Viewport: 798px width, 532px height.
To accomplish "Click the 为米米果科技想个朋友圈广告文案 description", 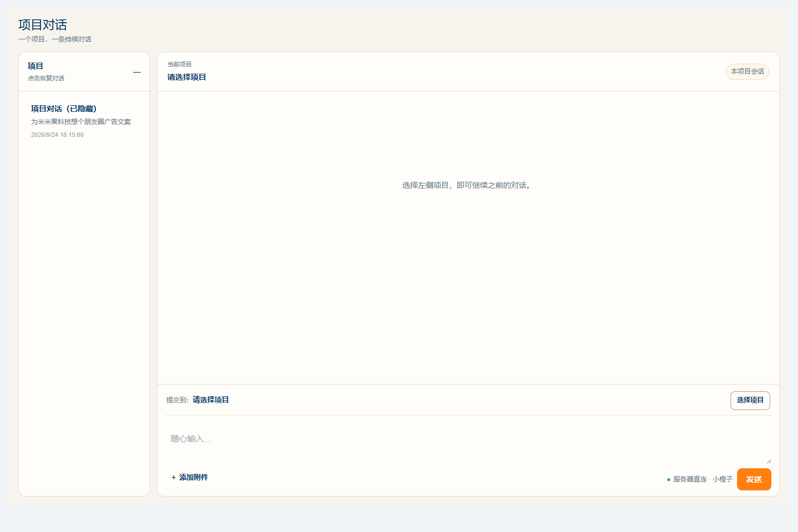I will click(x=81, y=122).
